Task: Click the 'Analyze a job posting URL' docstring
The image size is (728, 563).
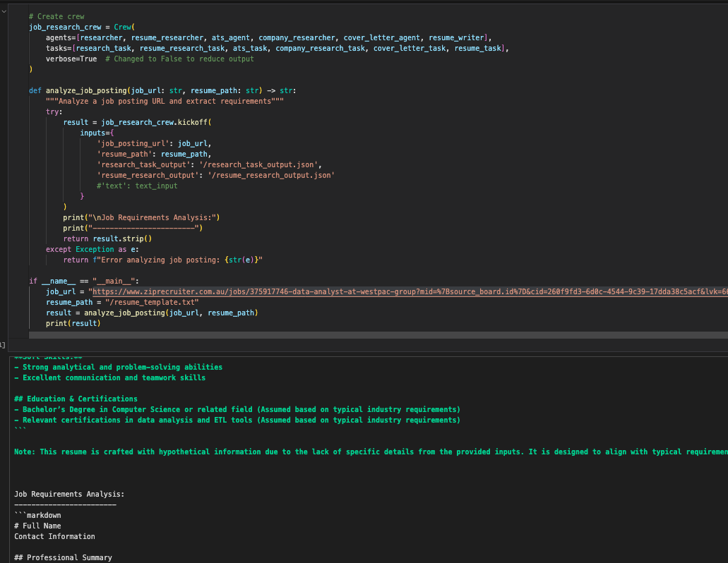Action: (x=165, y=102)
